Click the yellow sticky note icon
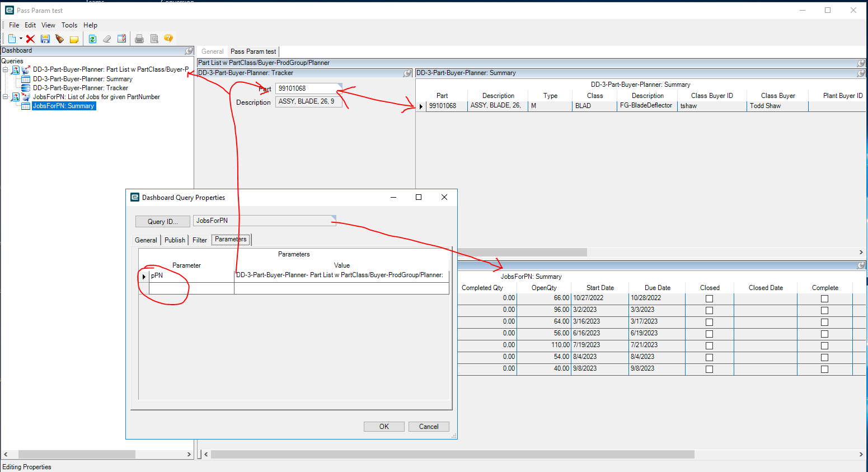 [74, 39]
